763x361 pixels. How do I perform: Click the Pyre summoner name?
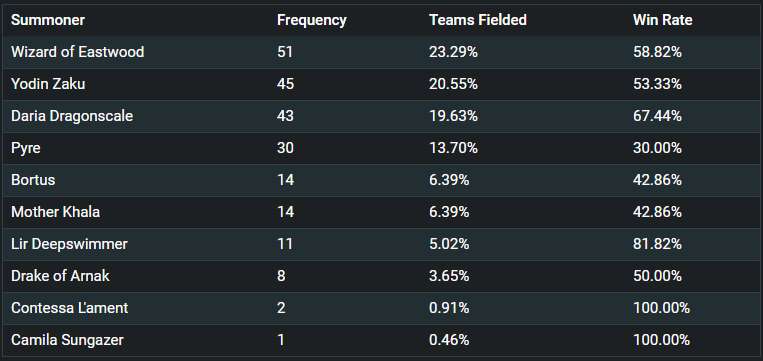25,148
